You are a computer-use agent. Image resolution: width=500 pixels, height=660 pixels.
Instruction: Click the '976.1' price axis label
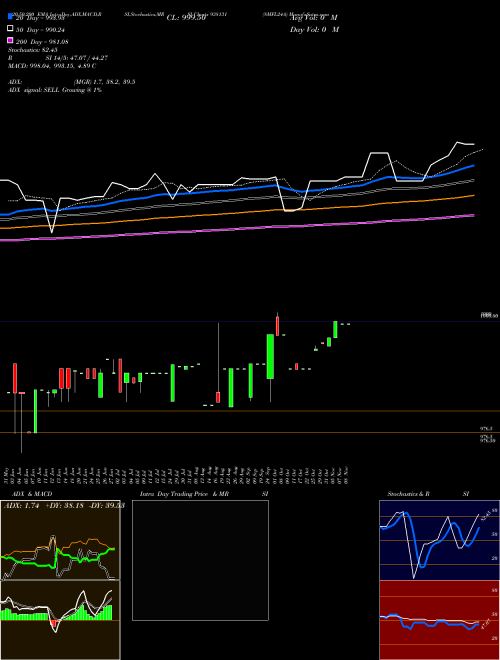pos(486,428)
